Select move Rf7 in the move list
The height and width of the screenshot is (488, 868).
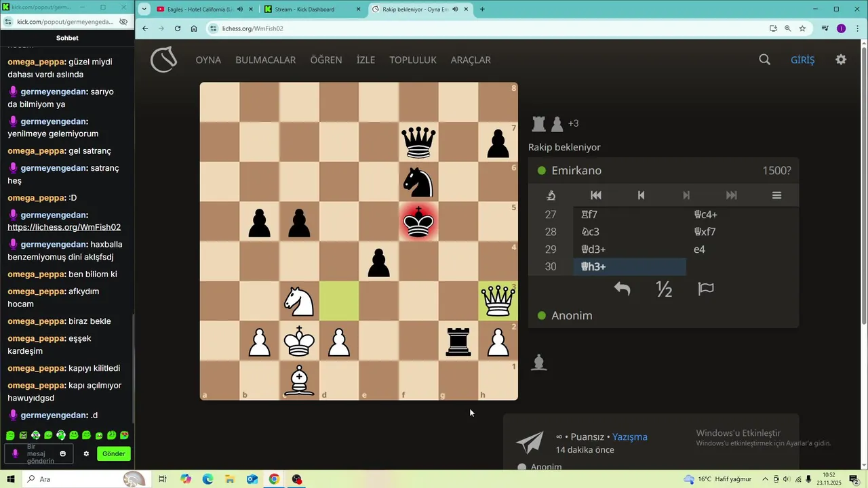click(x=630, y=214)
